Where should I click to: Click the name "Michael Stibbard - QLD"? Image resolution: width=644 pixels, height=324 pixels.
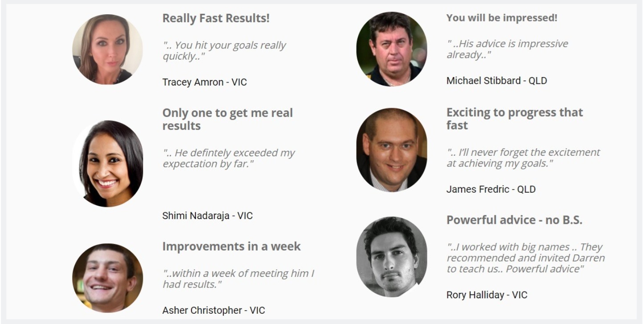pos(497,81)
